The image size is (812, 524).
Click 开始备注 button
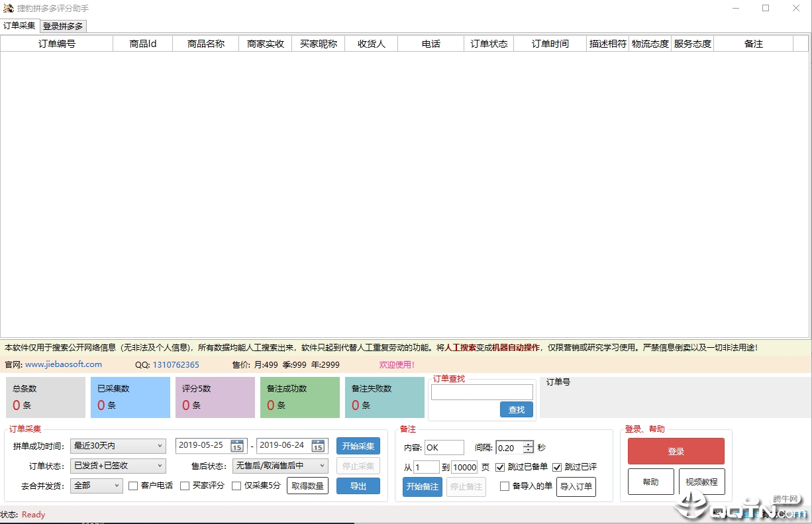423,487
